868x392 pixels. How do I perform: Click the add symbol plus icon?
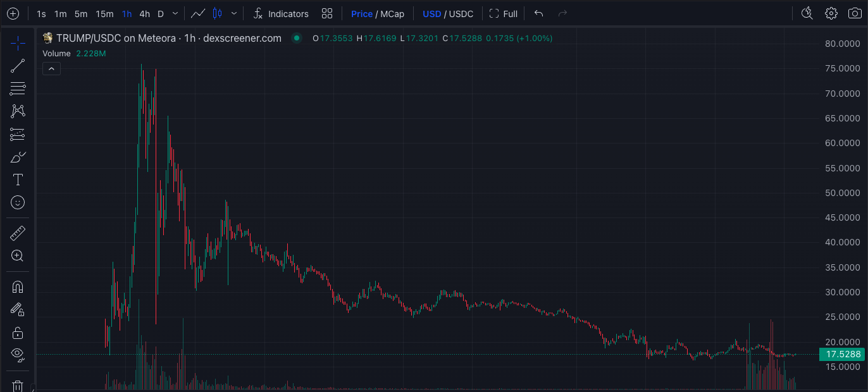(13, 13)
